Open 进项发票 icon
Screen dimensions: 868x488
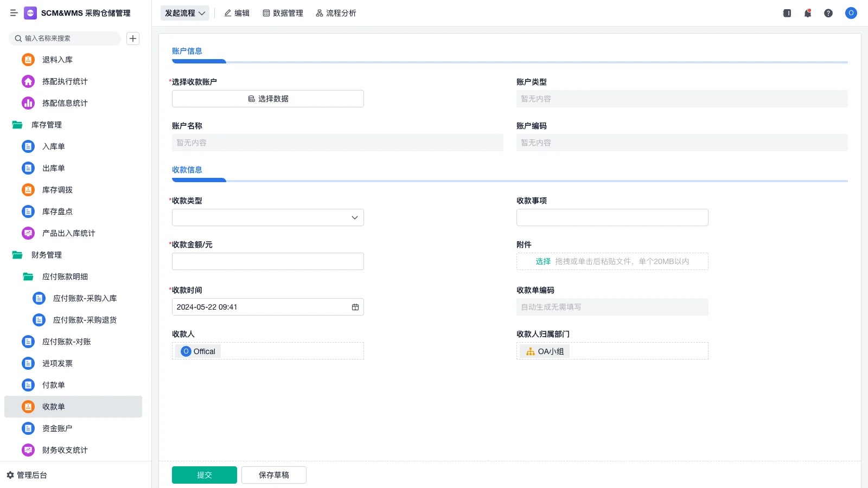pos(28,363)
